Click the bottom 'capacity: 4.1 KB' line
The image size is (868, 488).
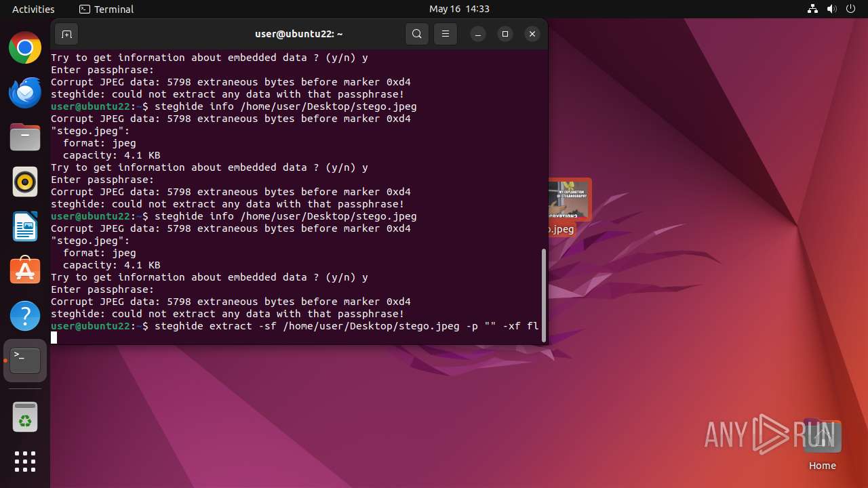[111, 265]
